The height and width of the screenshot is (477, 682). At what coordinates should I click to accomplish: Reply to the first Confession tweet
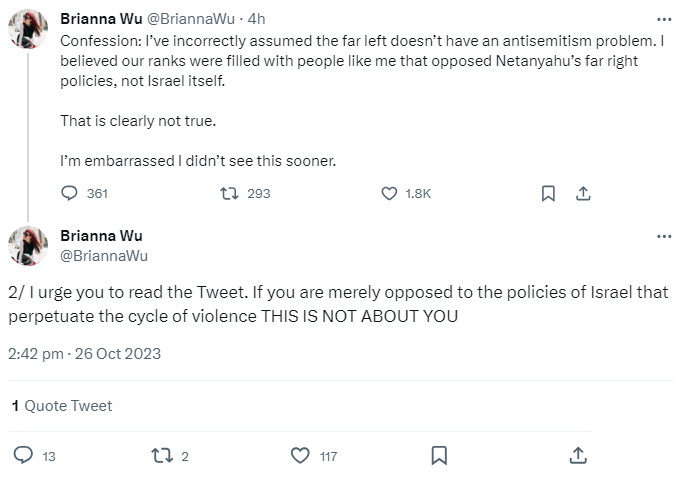69,193
